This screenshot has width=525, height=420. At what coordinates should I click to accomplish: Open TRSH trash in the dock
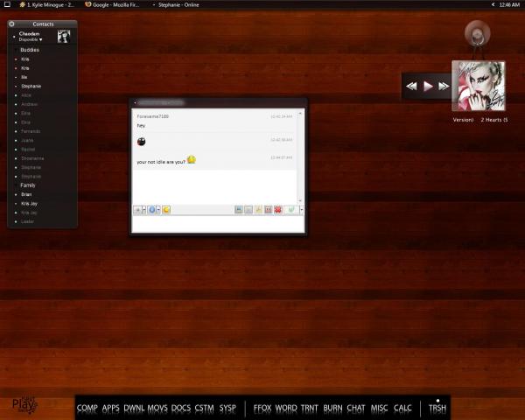point(437,408)
